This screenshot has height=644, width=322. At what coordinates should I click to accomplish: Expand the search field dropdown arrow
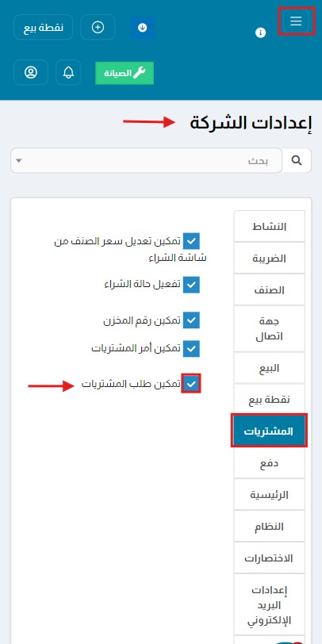click(18, 160)
